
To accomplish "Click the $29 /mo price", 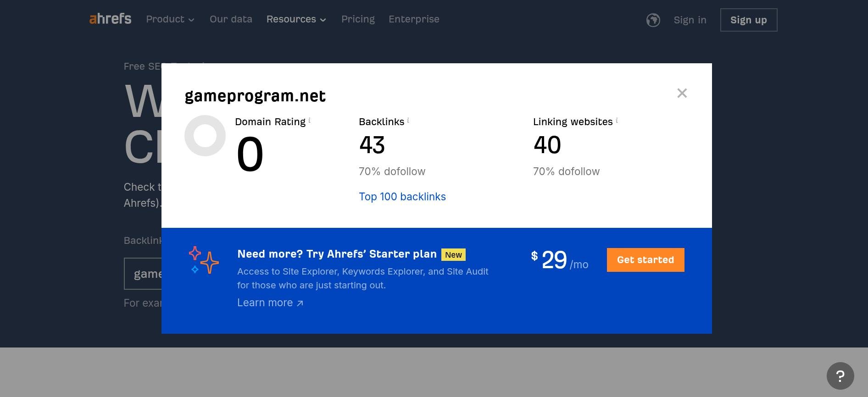I will point(560,260).
